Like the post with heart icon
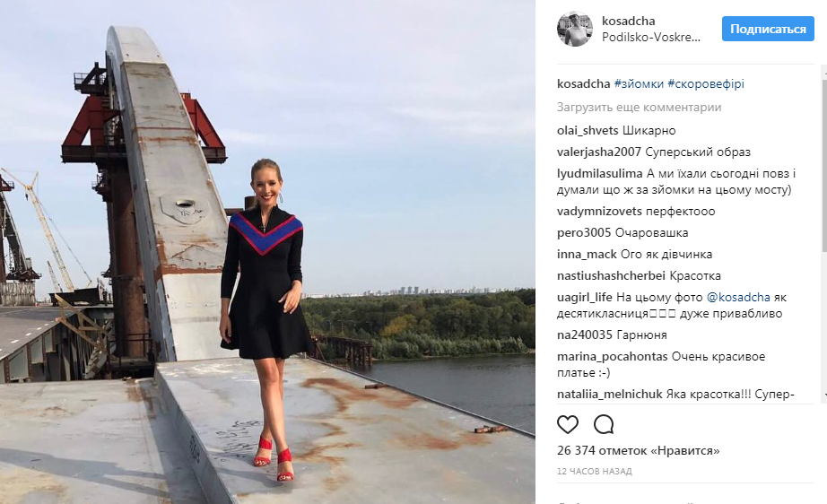The image size is (827, 504). click(x=568, y=424)
